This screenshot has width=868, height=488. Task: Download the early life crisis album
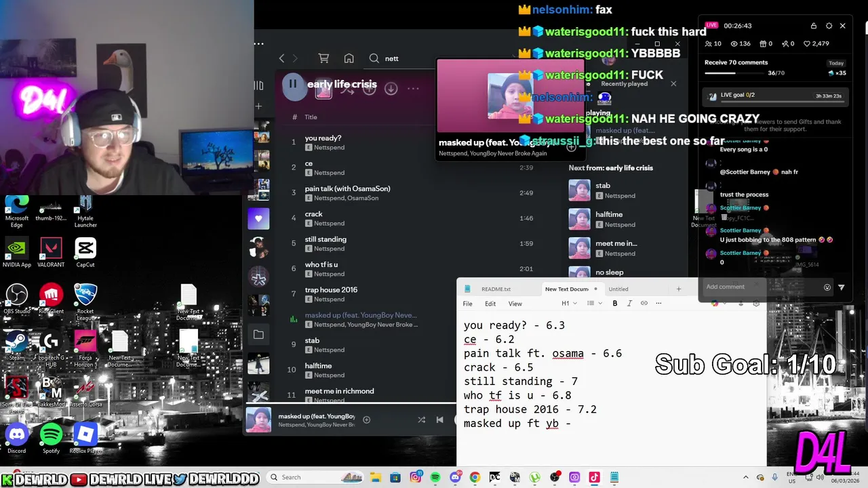tap(391, 88)
